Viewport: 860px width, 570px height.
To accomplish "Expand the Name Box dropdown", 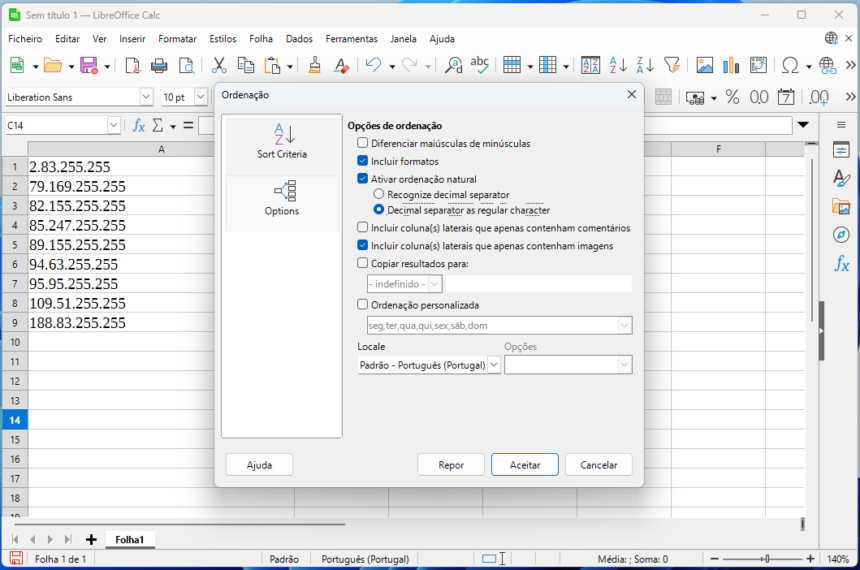I will click(114, 126).
